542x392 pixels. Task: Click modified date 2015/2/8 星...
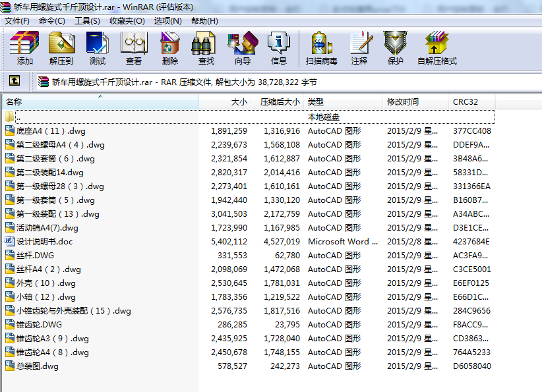click(412, 241)
